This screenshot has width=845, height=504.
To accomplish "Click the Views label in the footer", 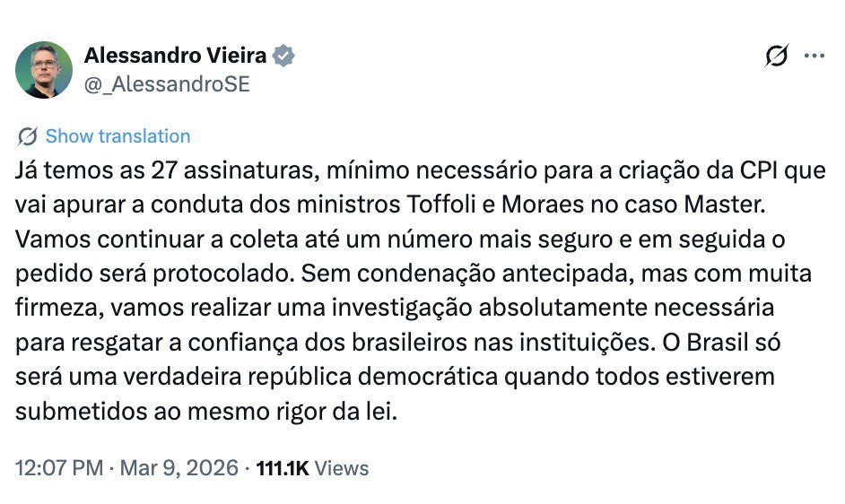I will (x=343, y=468).
